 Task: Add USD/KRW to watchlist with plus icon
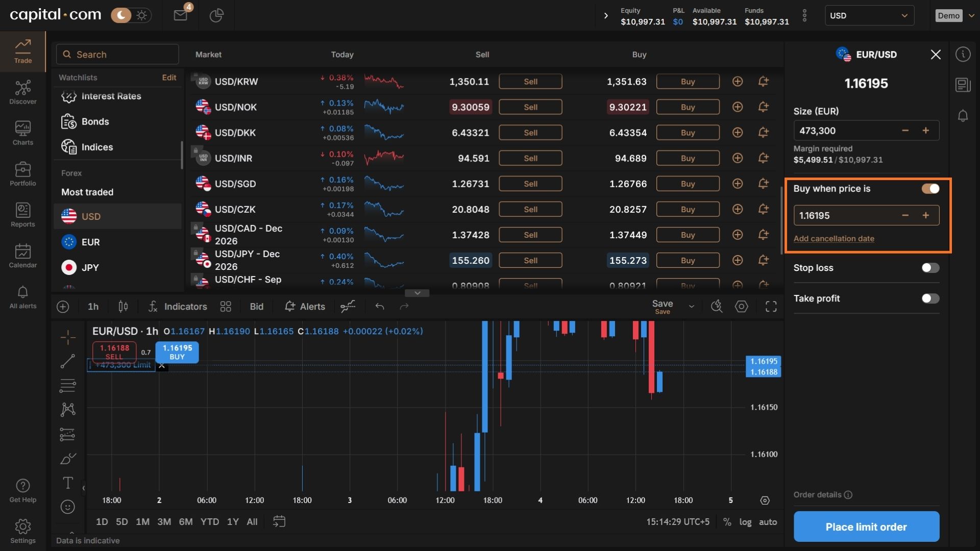click(x=738, y=81)
